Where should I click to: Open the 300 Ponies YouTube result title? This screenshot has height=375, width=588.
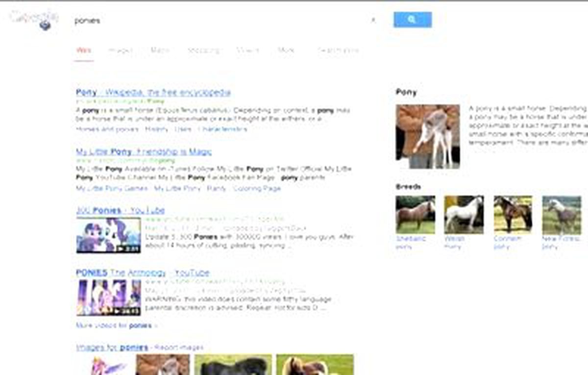coord(121,210)
